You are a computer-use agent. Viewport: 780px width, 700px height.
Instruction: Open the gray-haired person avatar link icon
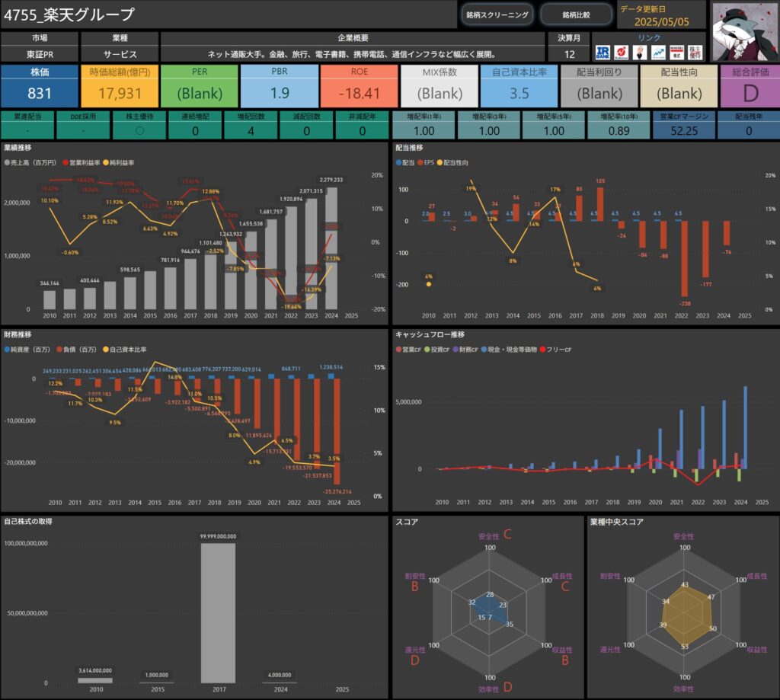coord(640,53)
